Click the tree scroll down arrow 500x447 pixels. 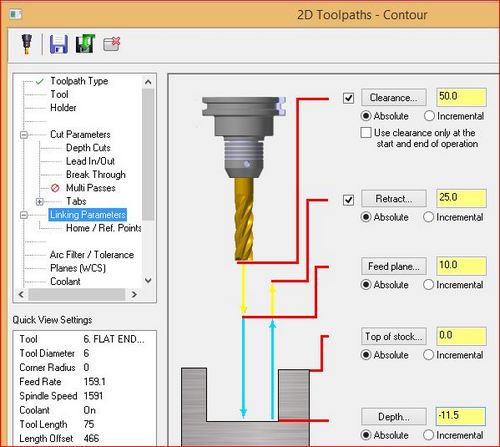[148, 281]
